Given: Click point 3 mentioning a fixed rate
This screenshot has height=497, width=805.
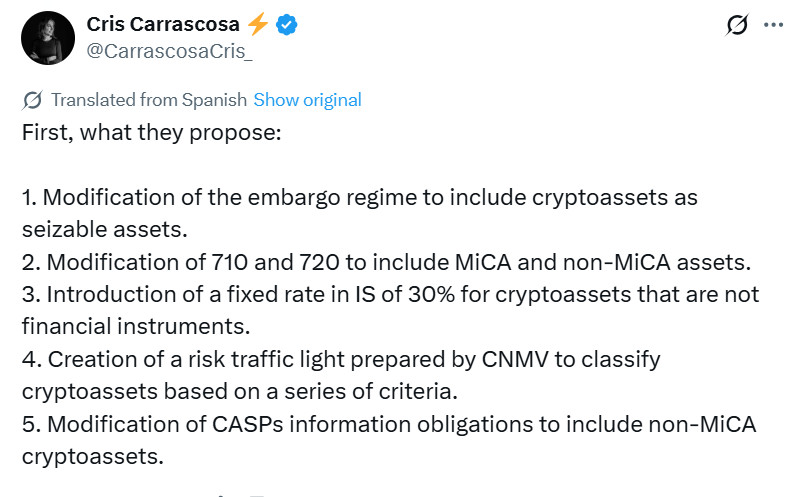Looking at the screenshot, I should 390,294.
